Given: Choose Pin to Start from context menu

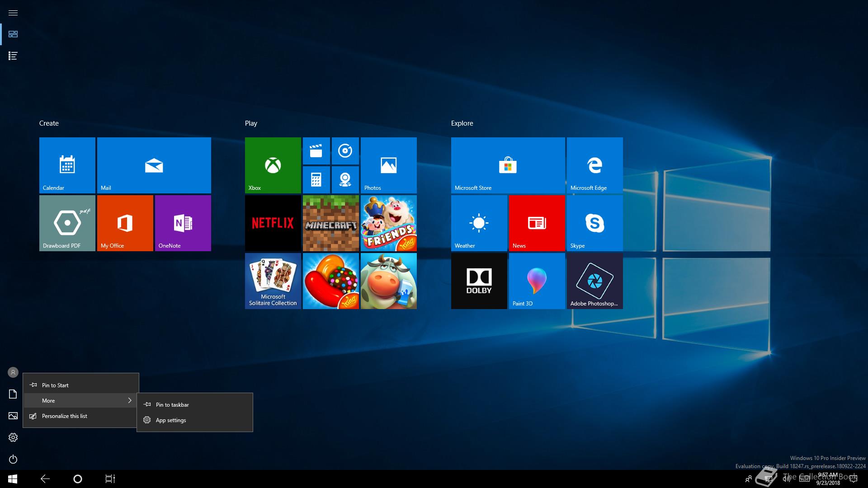Looking at the screenshot, I should tap(81, 385).
